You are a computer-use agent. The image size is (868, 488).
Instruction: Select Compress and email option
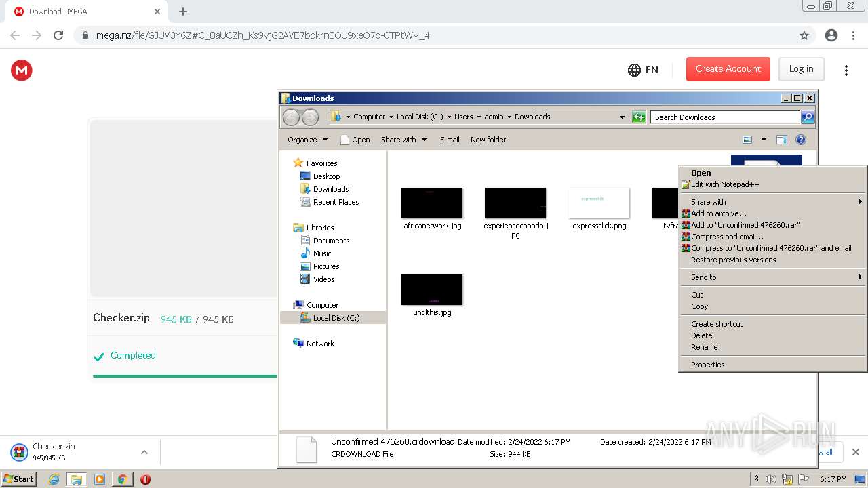pos(773,237)
